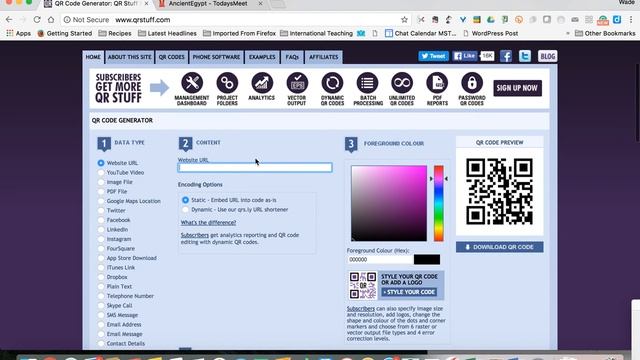The width and height of the screenshot is (640, 360).
Task: Click the Dynamic QR Codes icon
Action: (x=332, y=83)
